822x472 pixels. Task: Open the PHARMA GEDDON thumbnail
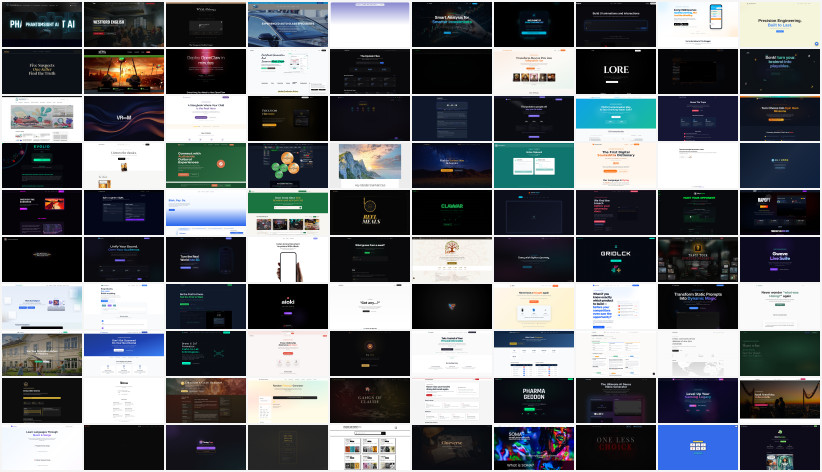[534, 401]
